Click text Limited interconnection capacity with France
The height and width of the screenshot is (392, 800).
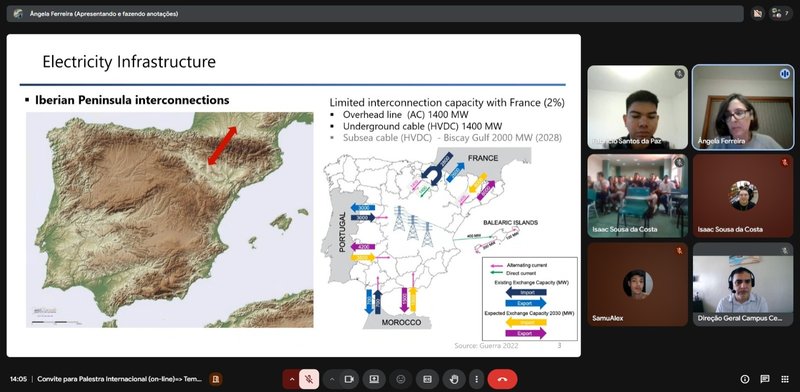point(447,103)
